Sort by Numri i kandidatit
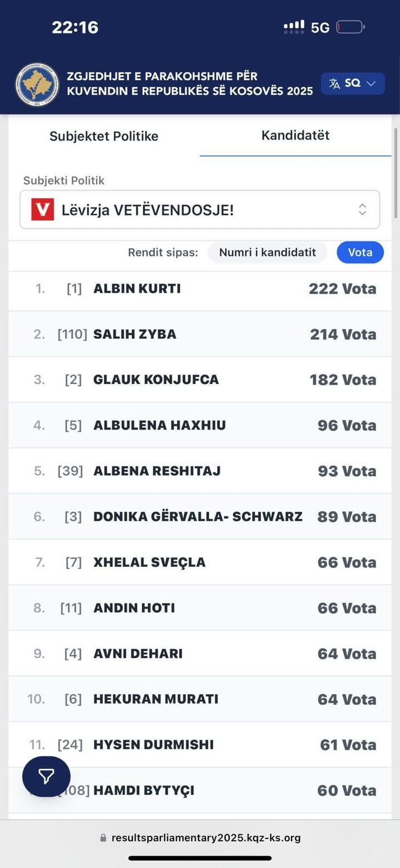400x868 pixels. tap(267, 252)
